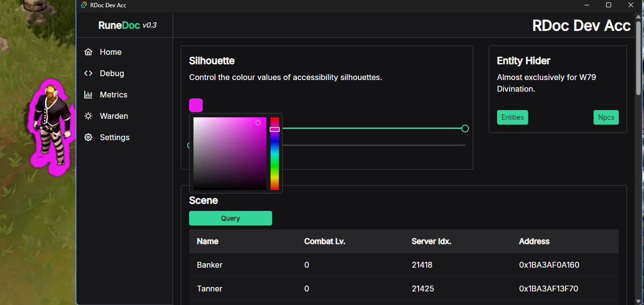Click the Debug code brackets icon
Image resolution: width=644 pixels, height=305 pixels.
click(x=88, y=73)
